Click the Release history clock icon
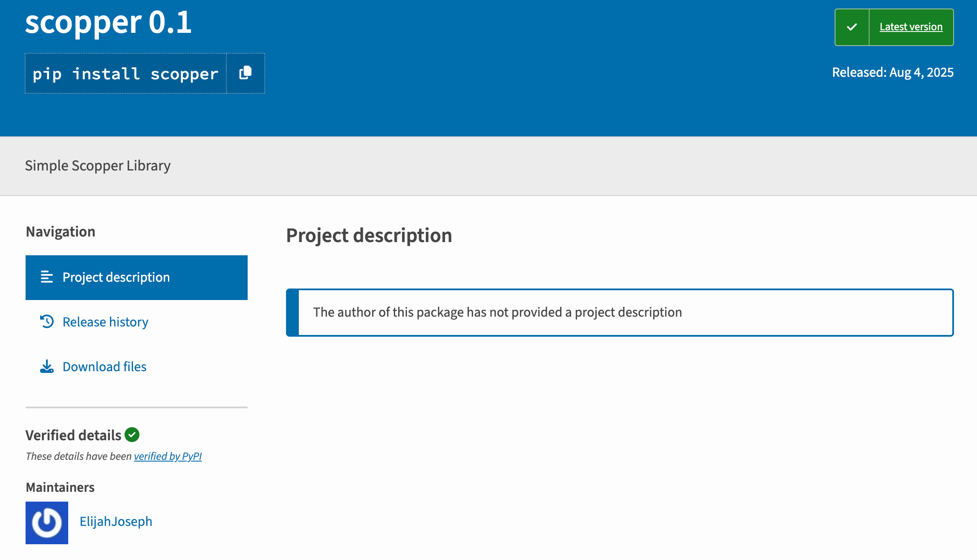The image size is (977, 560). pos(47,321)
